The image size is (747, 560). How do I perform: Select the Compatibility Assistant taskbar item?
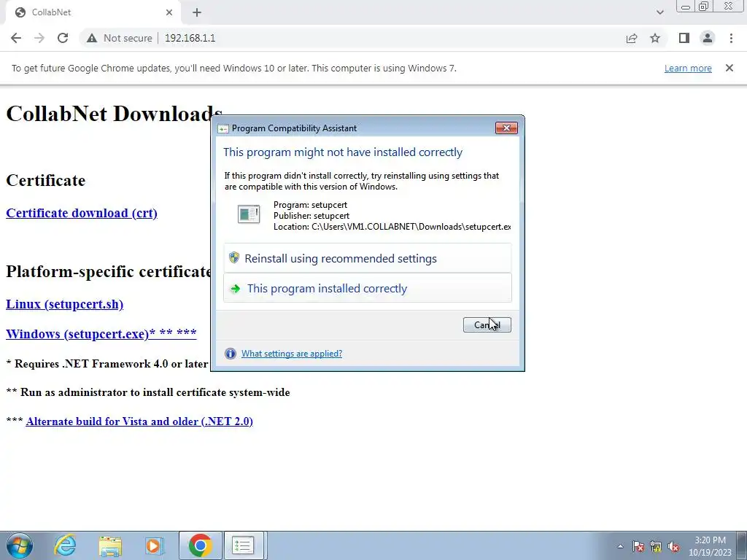[x=244, y=545]
